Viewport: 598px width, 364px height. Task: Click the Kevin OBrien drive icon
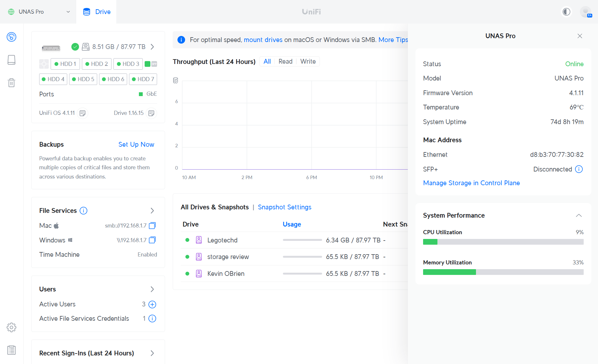coord(199,274)
